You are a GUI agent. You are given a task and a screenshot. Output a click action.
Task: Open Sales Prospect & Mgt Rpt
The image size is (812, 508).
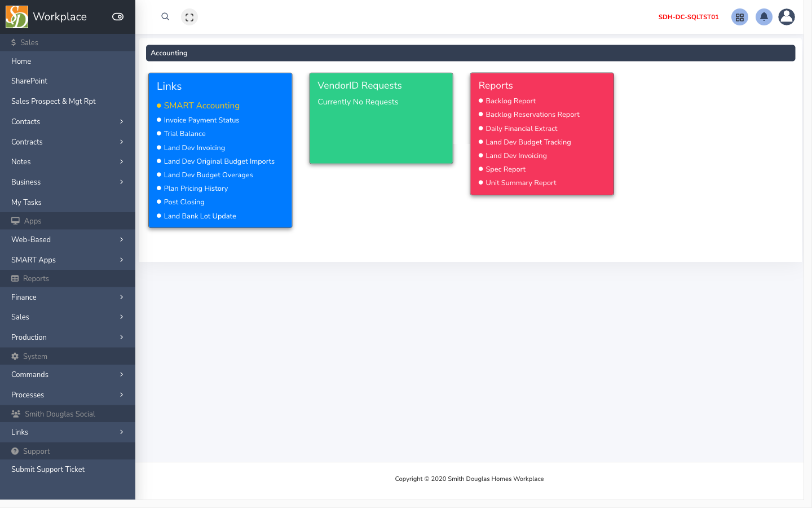click(68, 102)
